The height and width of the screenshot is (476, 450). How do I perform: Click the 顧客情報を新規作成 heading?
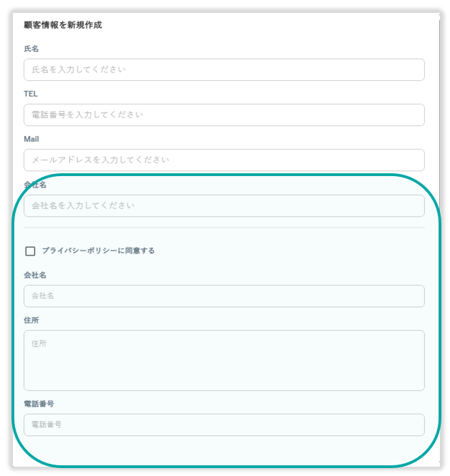click(63, 25)
